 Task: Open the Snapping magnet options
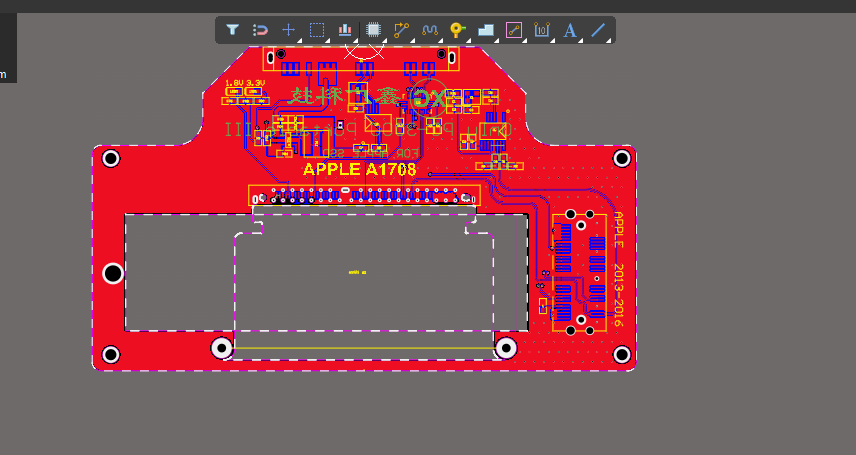[x=260, y=29]
